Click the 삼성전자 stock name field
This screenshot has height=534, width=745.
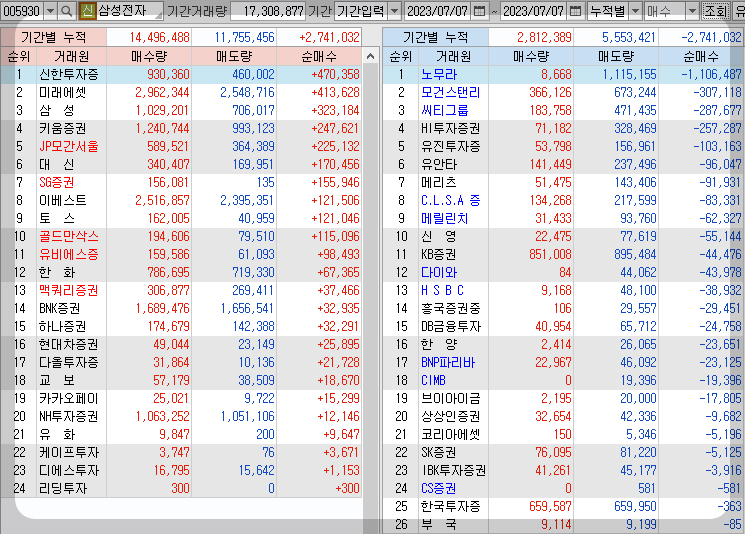[129, 10]
